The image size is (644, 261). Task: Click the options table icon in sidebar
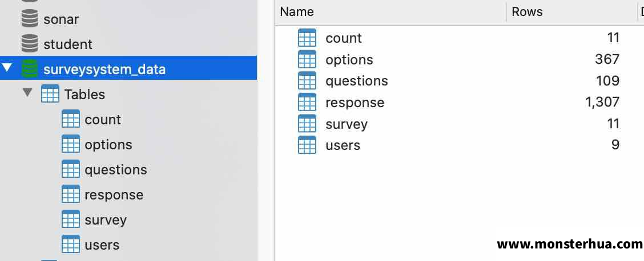(71, 144)
